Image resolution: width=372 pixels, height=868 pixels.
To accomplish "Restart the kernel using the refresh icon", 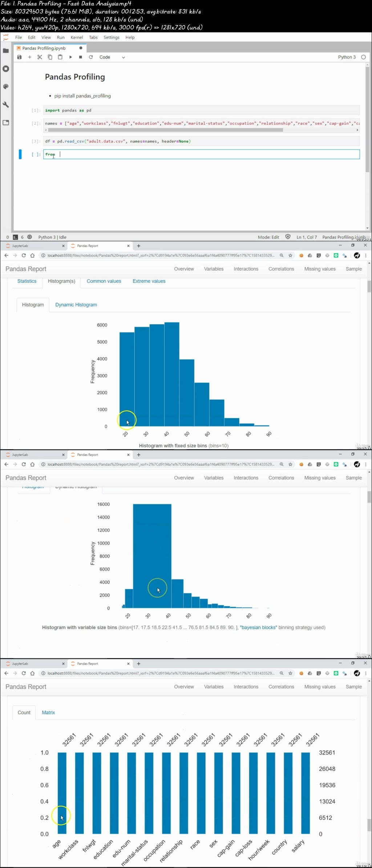I will (x=91, y=57).
